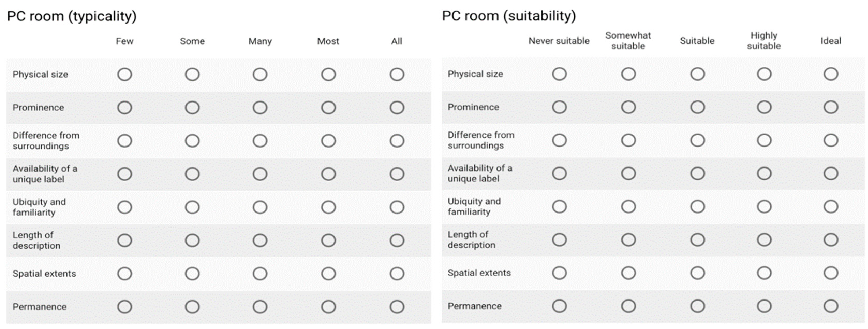Set Ubiquity and familiarity to 'Somewhat suitable'
Viewport: 868px width, 329px height.
[628, 207]
